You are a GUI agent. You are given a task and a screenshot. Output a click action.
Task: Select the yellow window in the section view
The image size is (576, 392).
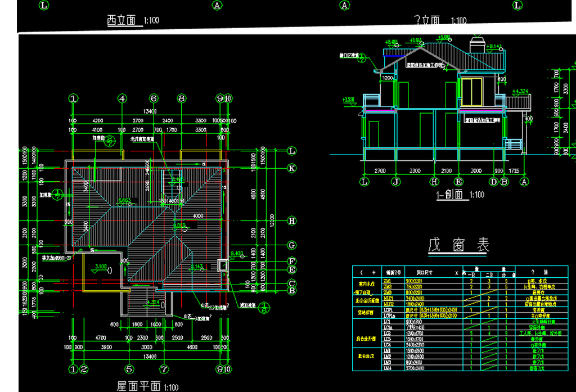tap(472, 92)
